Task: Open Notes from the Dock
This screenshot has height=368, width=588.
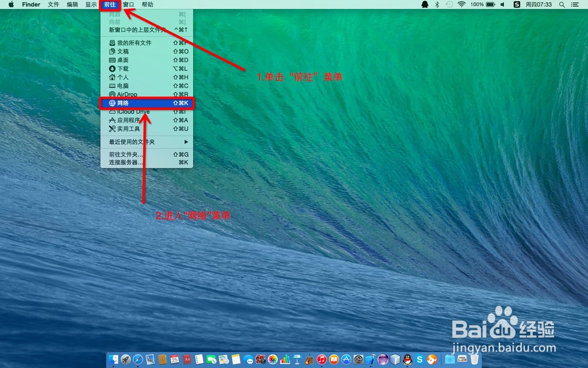Action: pyautogui.click(x=236, y=359)
